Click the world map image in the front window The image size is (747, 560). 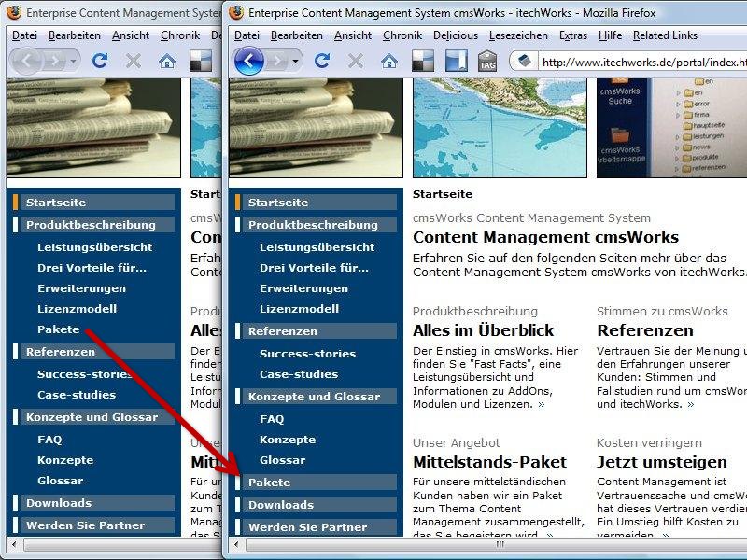click(x=500, y=128)
